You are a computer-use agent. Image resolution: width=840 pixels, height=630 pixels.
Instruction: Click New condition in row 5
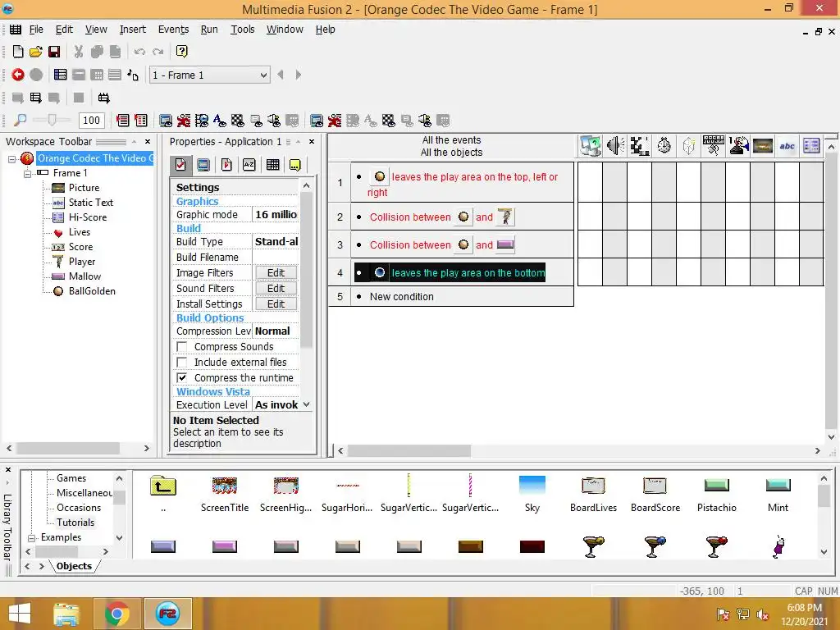point(402,297)
